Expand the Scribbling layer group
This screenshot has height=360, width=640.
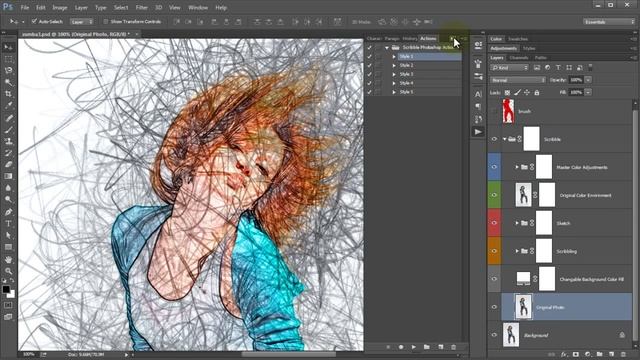[517, 251]
